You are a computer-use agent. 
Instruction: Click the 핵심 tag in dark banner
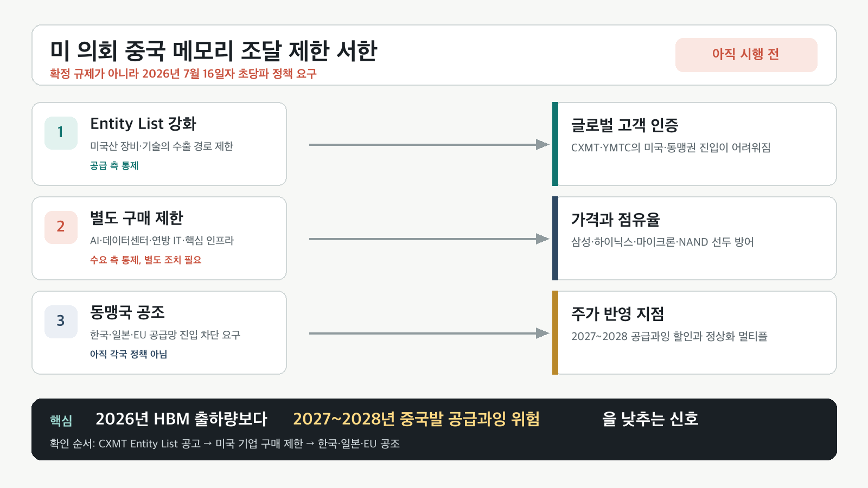61,421
